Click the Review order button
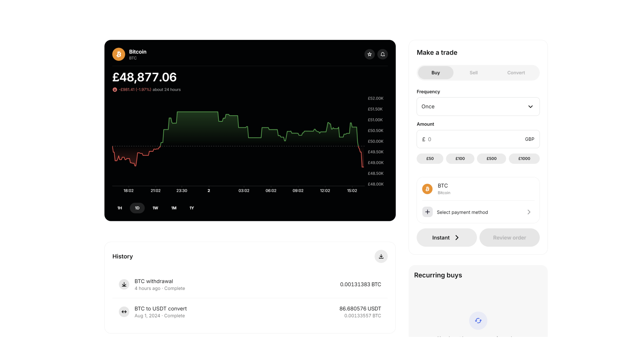The width and height of the screenshot is (644, 362). pyautogui.click(x=509, y=237)
